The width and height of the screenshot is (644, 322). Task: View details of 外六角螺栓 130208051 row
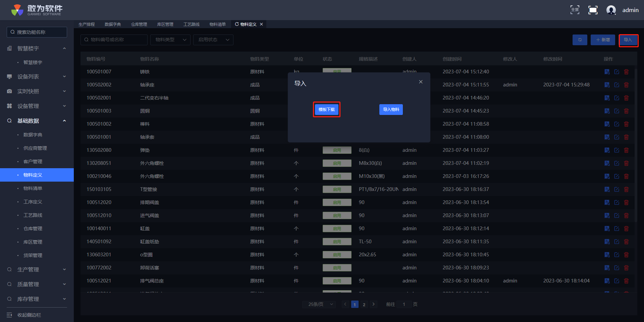click(x=607, y=163)
